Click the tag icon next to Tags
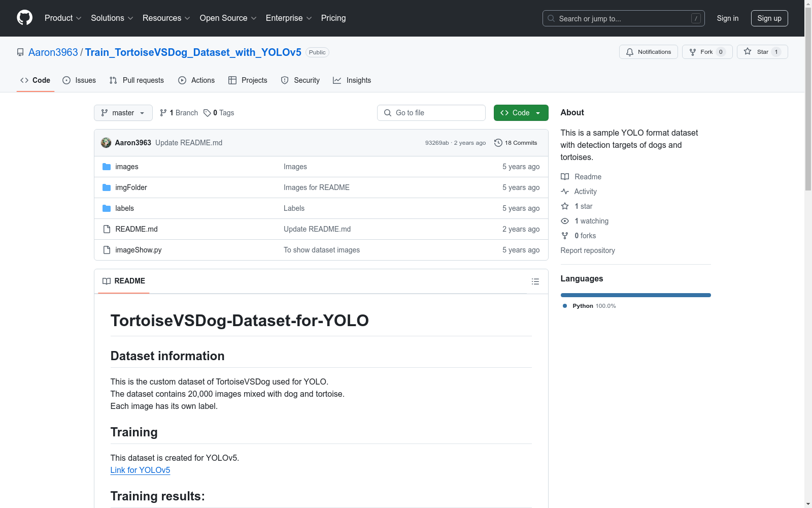This screenshot has height=508, width=812. tap(207, 113)
